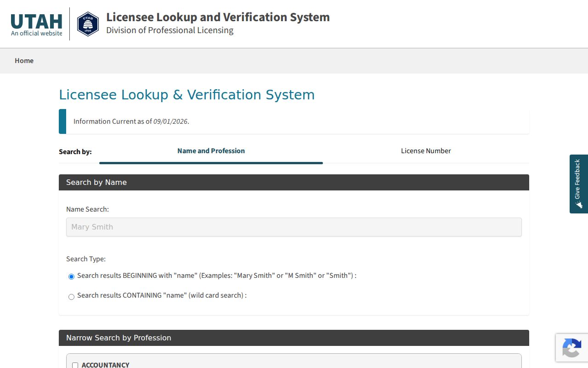Click the Narrow Search by Profession header
This screenshot has height=368, width=588.
294,338
